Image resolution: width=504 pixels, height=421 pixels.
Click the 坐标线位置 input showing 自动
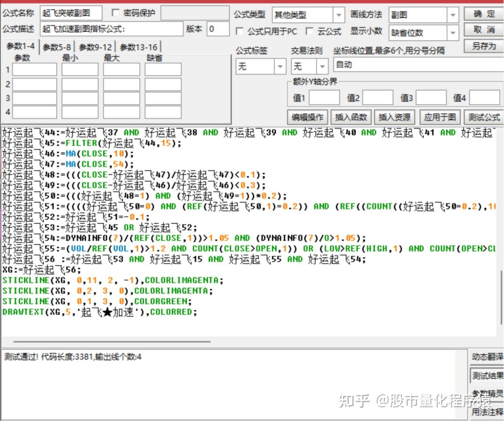tap(419, 65)
